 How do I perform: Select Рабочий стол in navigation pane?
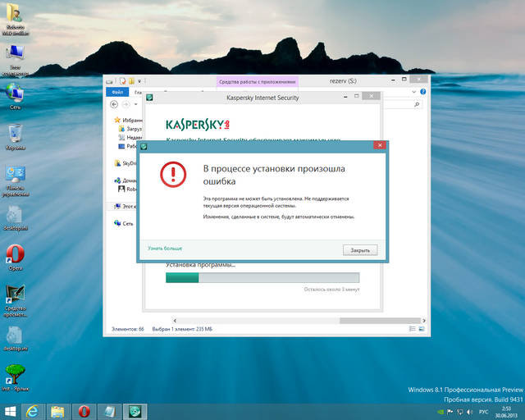pyautogui.click(x=128, y=146)
